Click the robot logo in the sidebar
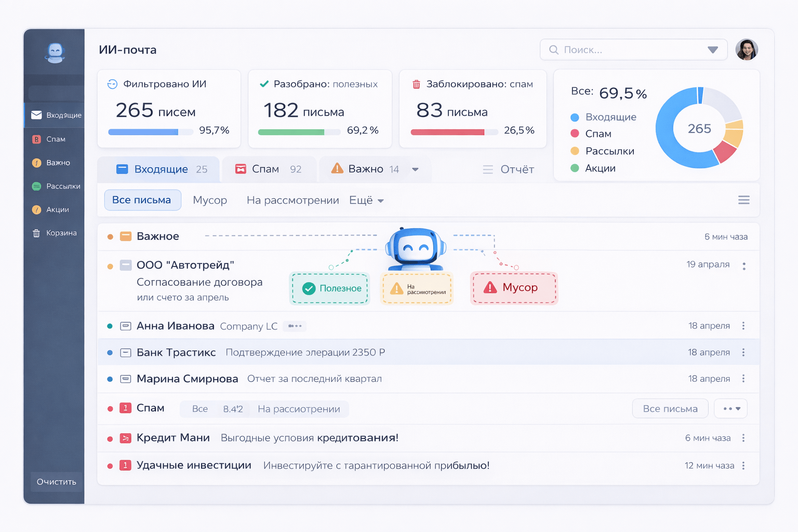The height and width of the screenshot is (532, 798). click(55, 52)
